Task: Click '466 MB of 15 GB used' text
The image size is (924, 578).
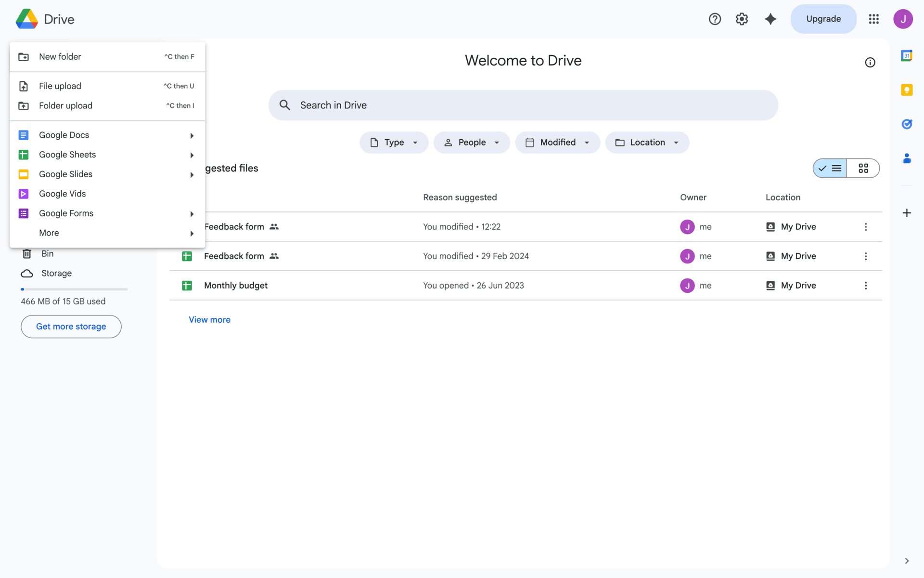Action: [63, 302]
